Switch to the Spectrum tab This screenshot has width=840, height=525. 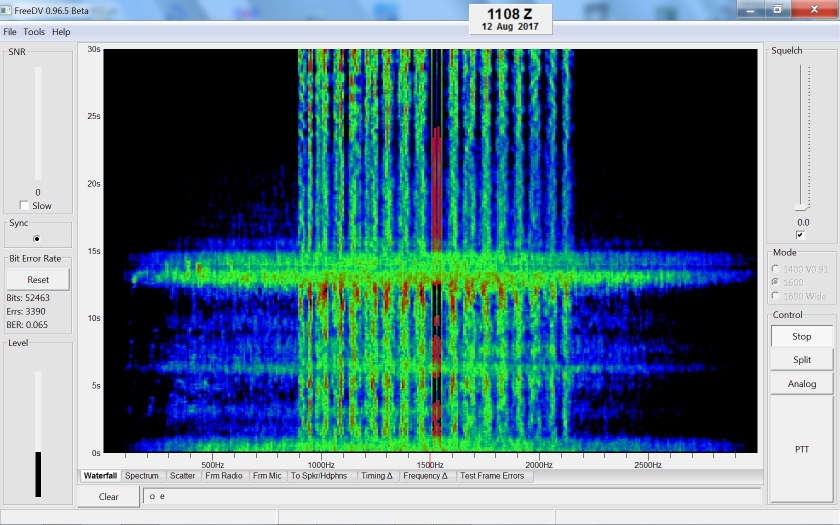[x=141, y=476]
